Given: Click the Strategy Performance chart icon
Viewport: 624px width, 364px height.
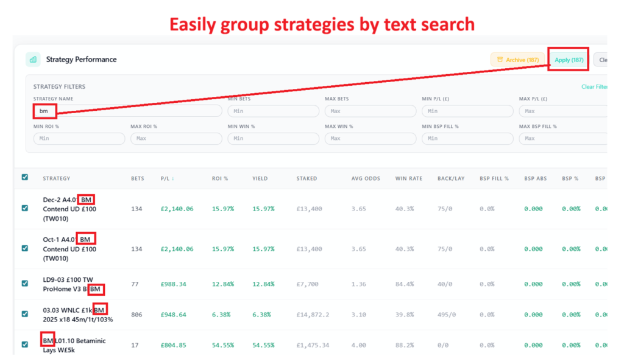Looking at the screenshot, I should click(33, 60).
